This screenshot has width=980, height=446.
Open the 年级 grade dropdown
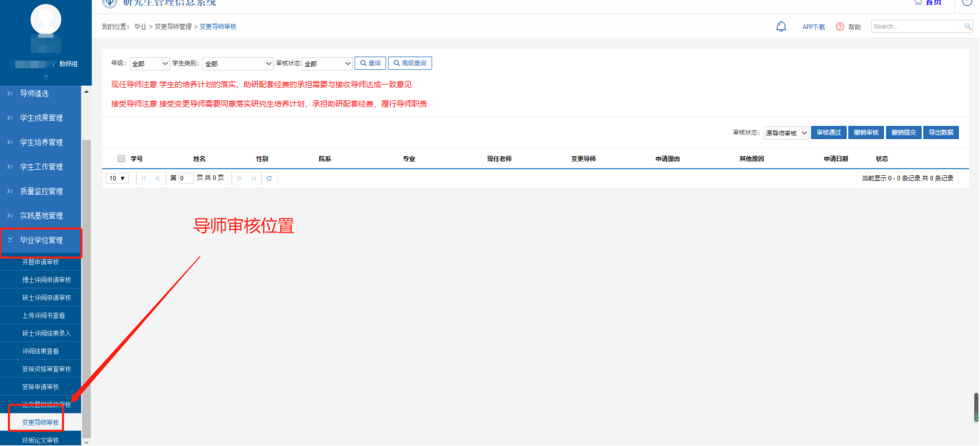click(x=149, y=63)
